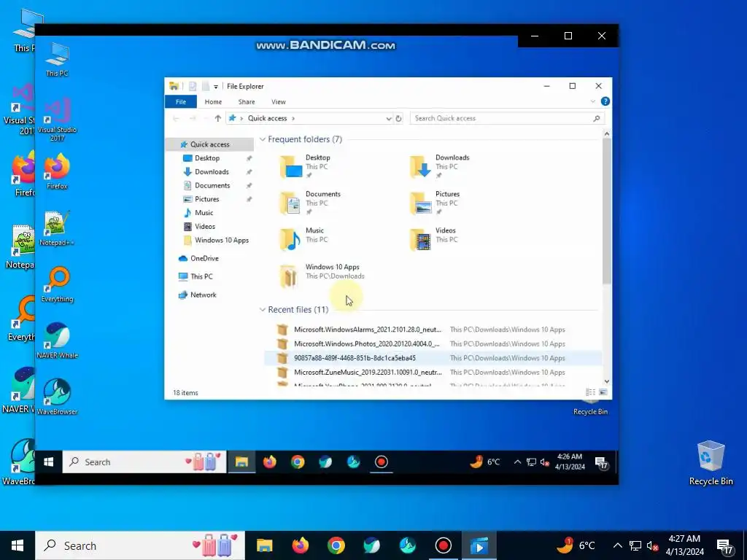Click Quick access in the address breadcrumb
The width and height of the screenshot is (747, 560).
(267, 119)
